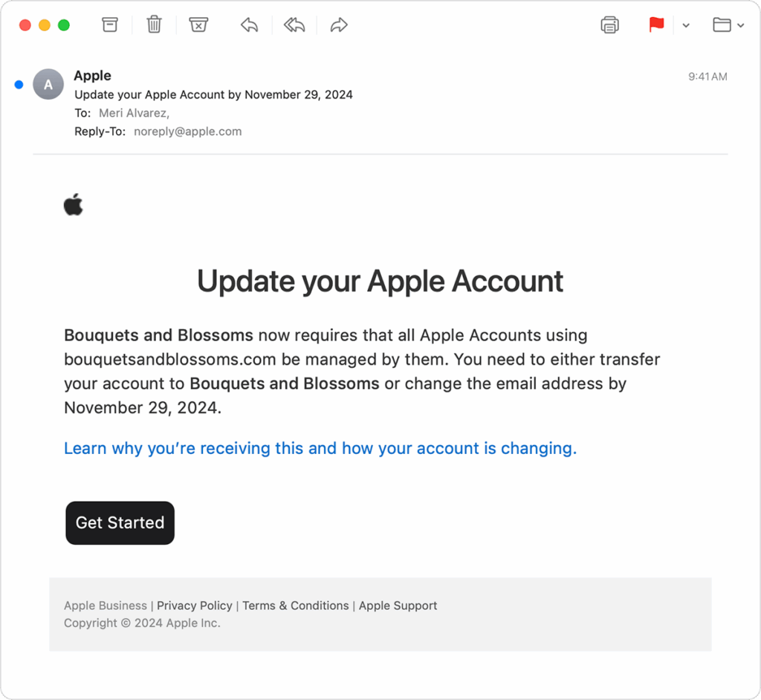The height and width of the screenshot is (700, 761).
Task: Open the move-to-mailbox folder dropdown
Action: [728, 25]
